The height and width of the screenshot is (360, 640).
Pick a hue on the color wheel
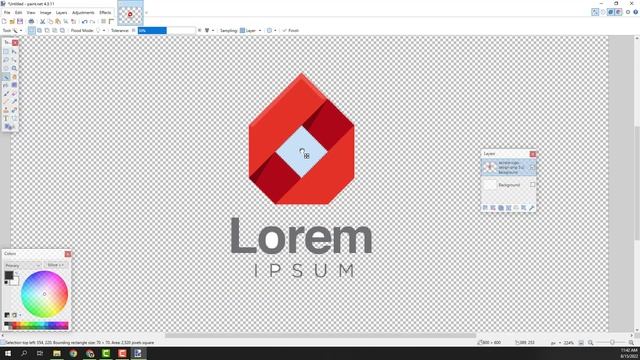tap(44, 294)
